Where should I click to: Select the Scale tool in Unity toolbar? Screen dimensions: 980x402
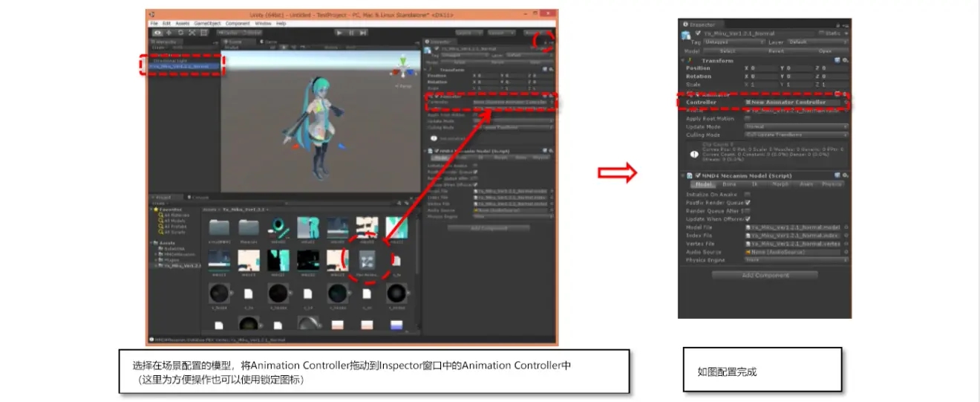[x=192, y=32]
